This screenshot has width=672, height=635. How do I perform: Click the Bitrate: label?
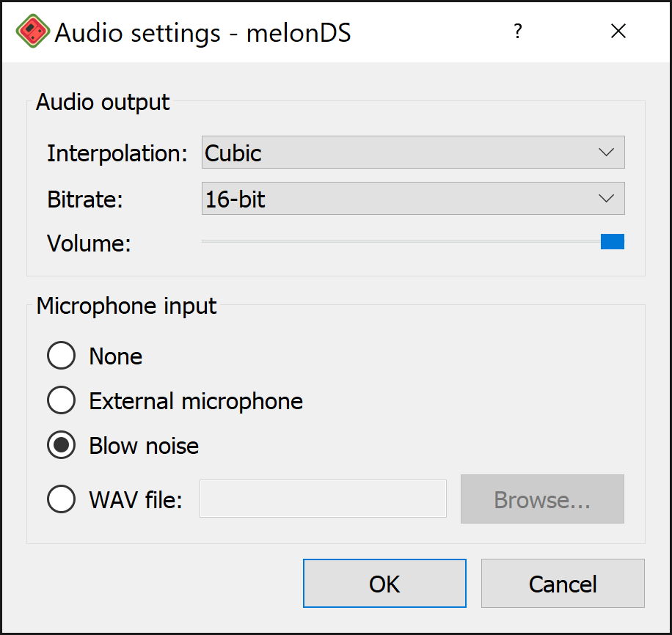pos(85,199)
